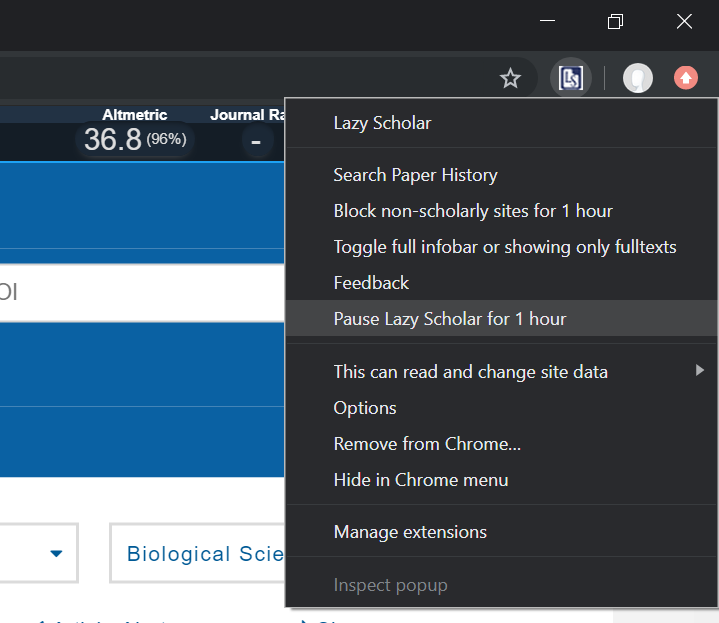The height and width of the screenshot is (623, 719).
Task: Choose Hide in Chrome menu
Action: (x=501, y=480)
